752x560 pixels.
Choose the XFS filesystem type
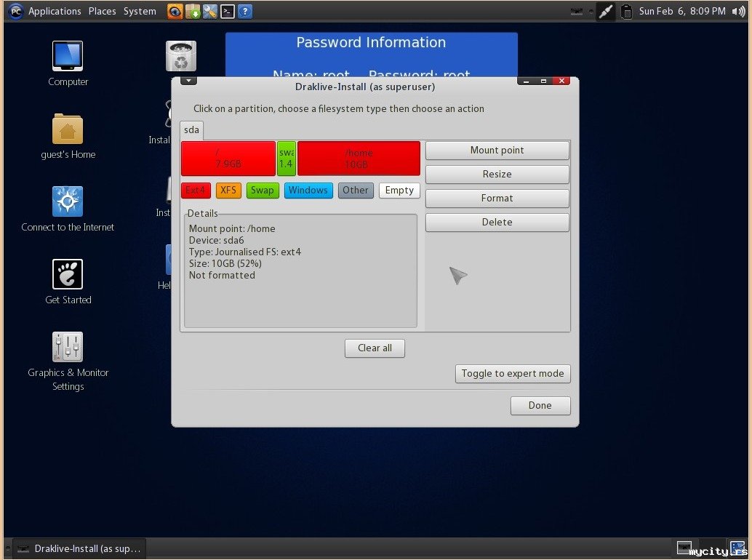click(228, 191)
